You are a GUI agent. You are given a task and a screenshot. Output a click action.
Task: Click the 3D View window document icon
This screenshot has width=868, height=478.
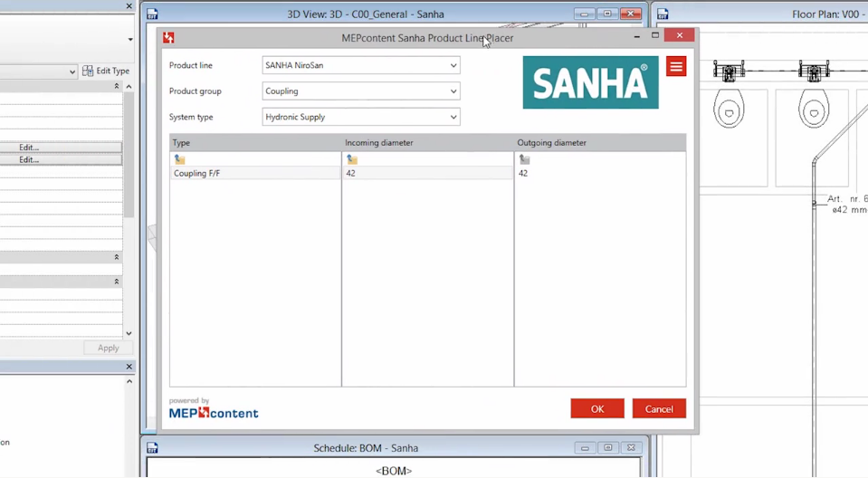pyautogui.click(x=152, y=14)
